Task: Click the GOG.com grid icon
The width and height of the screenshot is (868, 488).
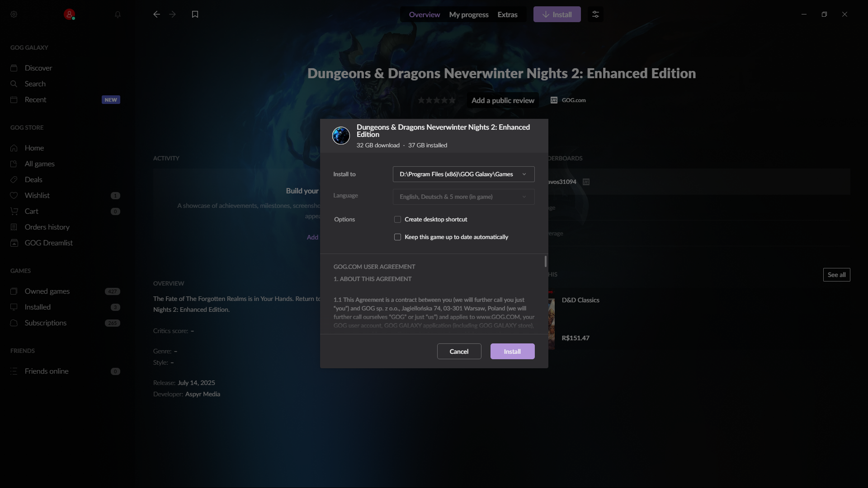Action: point(554,100)
